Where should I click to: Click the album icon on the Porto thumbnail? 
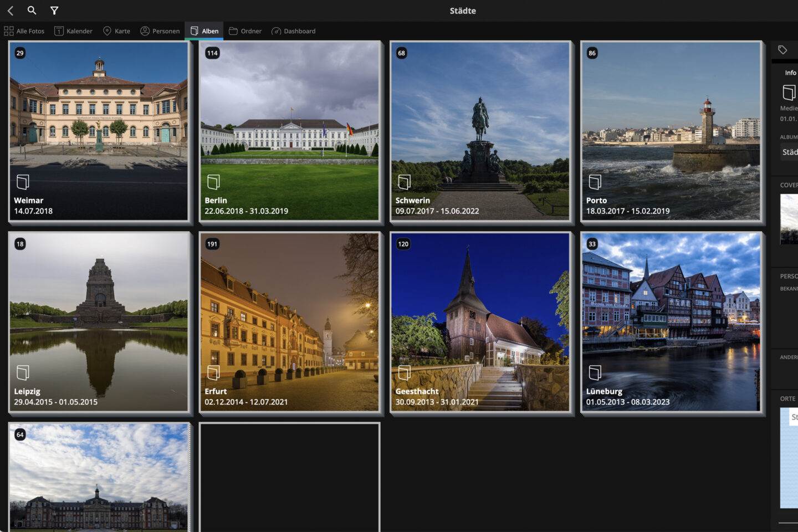pos(595,182)
